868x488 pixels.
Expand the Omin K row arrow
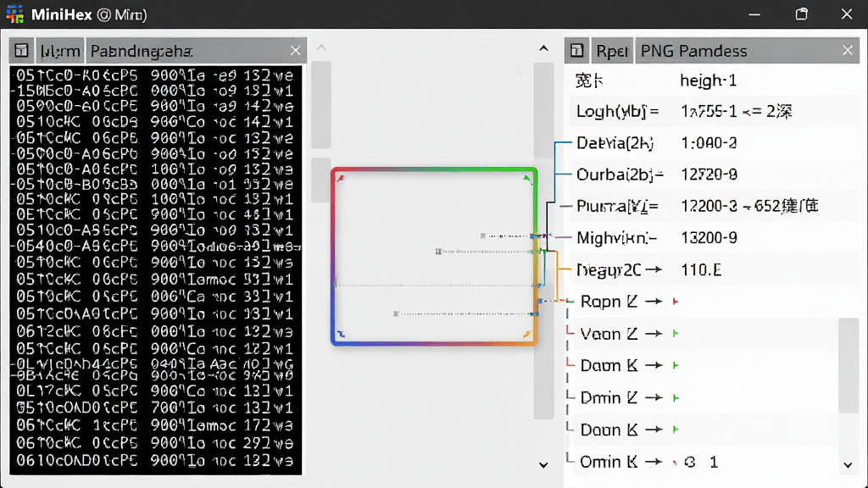pos(654,462)
